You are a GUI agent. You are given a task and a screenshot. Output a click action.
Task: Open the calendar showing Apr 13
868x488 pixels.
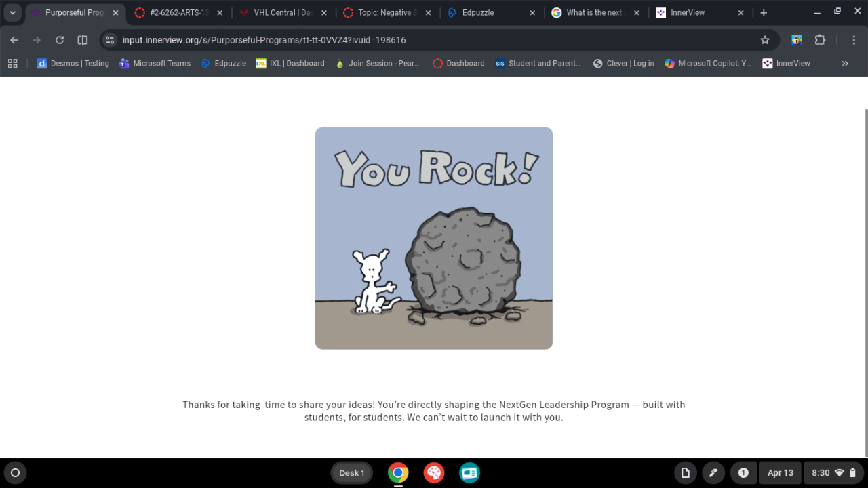pyautogui.click(x=780, y=472)
